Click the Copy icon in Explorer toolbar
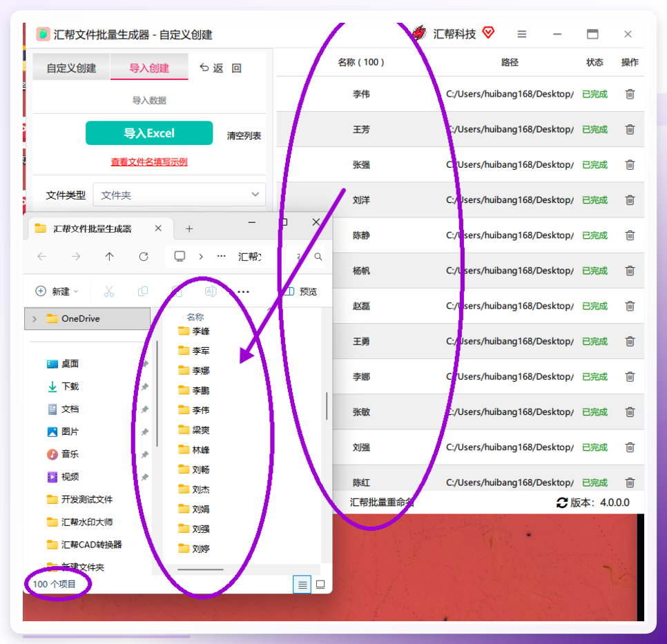 (143, 291)
